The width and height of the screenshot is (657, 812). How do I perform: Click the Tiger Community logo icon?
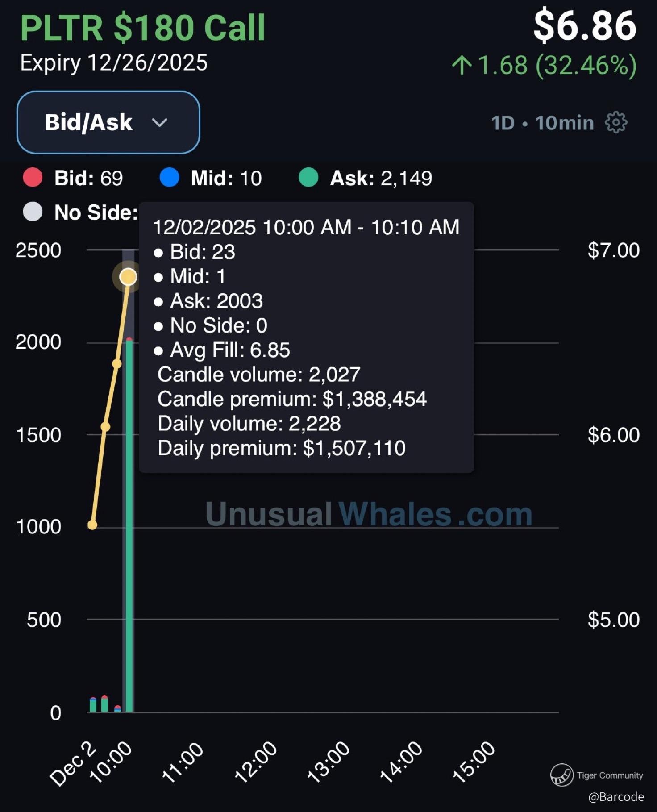[x=561, y=775]
